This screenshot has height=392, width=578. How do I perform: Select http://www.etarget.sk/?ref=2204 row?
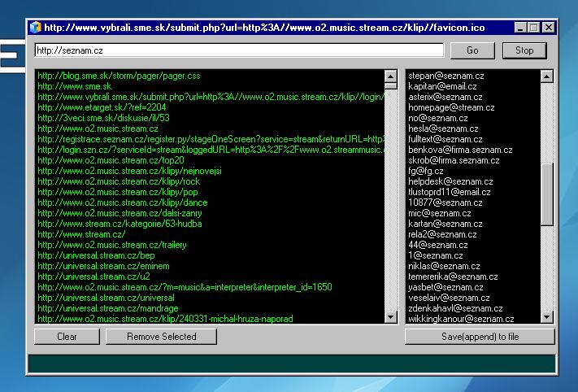pos(102,107)
